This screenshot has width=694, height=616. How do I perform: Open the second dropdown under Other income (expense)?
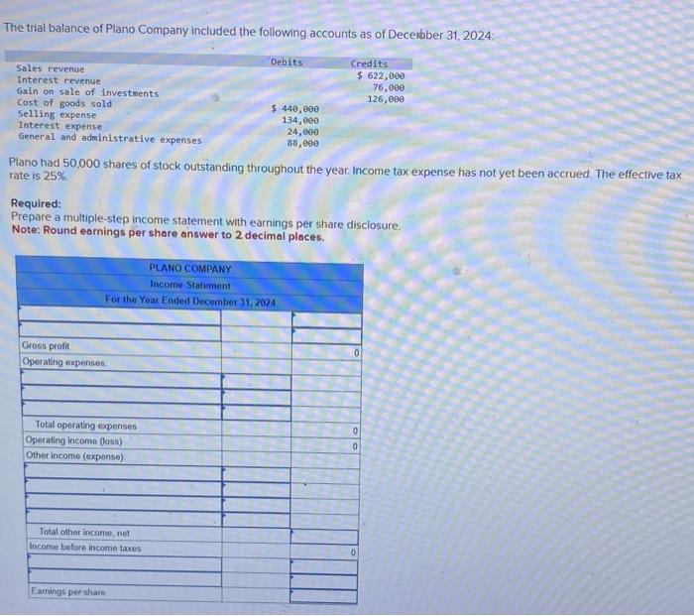pyautogui.click(x=124, y=487)
